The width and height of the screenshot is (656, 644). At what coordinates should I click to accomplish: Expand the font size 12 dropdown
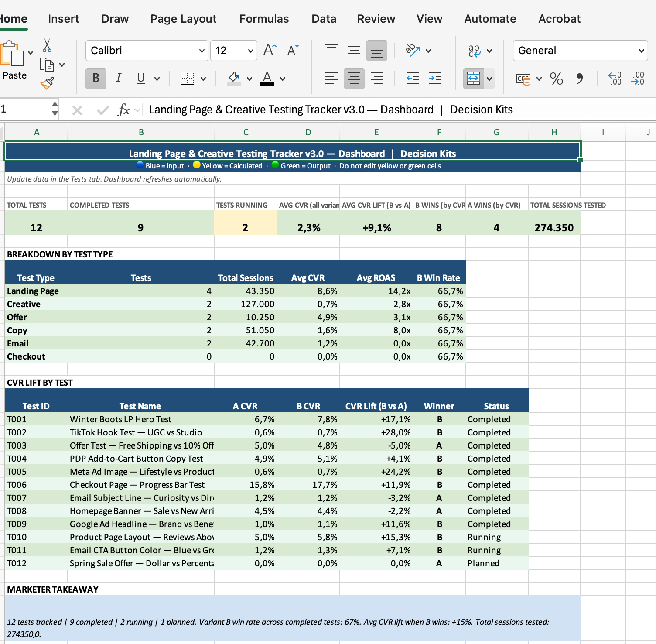[x=250, y=51]
